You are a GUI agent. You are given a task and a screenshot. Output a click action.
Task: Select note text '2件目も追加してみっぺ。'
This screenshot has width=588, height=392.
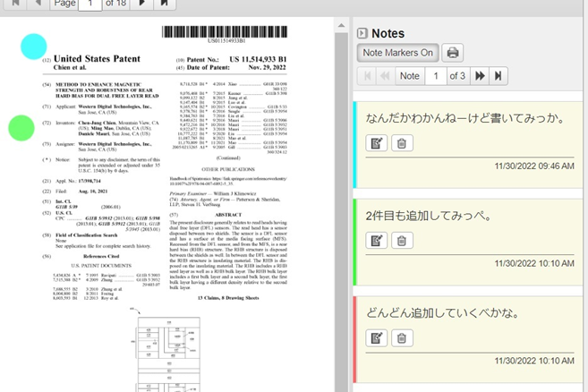pos(429,216)
